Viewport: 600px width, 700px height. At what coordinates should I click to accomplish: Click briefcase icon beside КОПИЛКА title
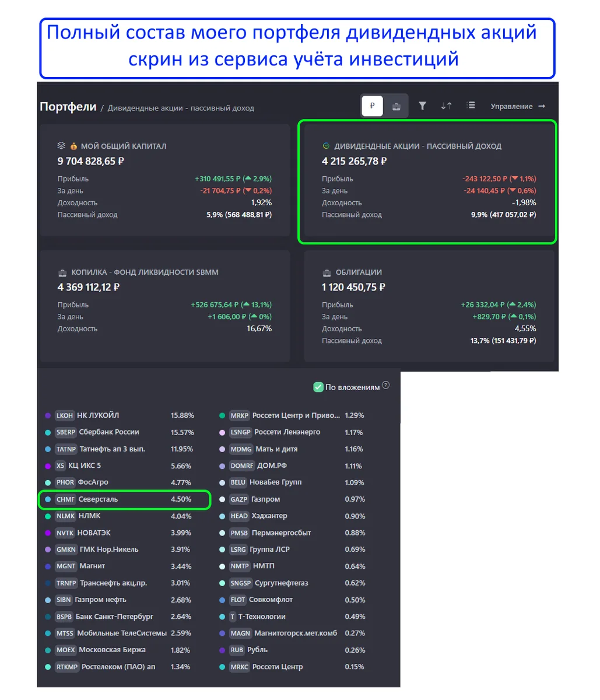point(62,272)
